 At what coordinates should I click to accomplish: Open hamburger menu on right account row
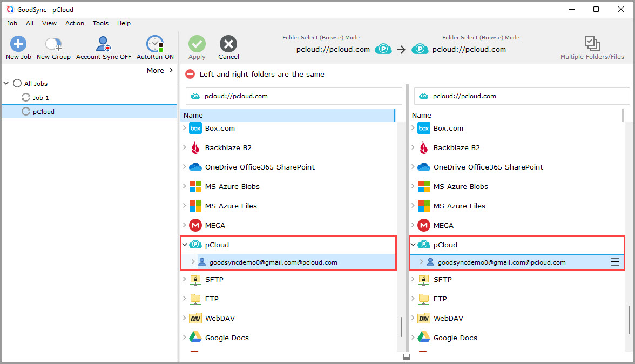pyautogui.click(x=614, y=262)
